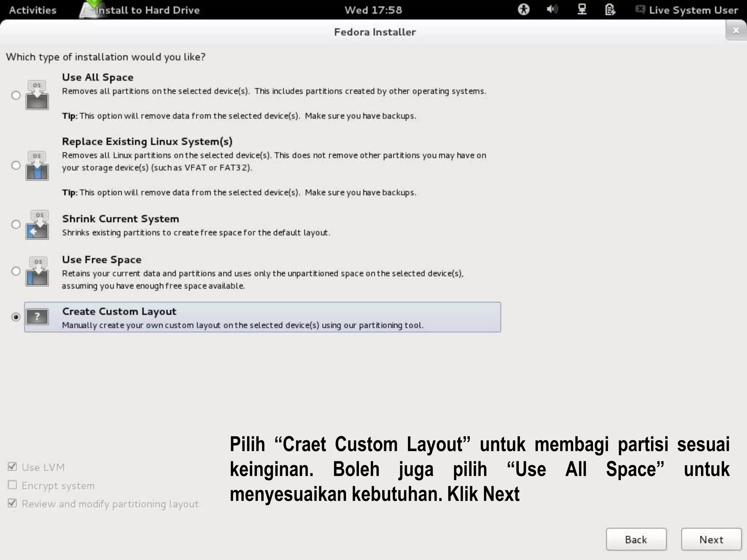Select the Shrink Current System radio button
This screenshot has width=747, height=560.
16,224
